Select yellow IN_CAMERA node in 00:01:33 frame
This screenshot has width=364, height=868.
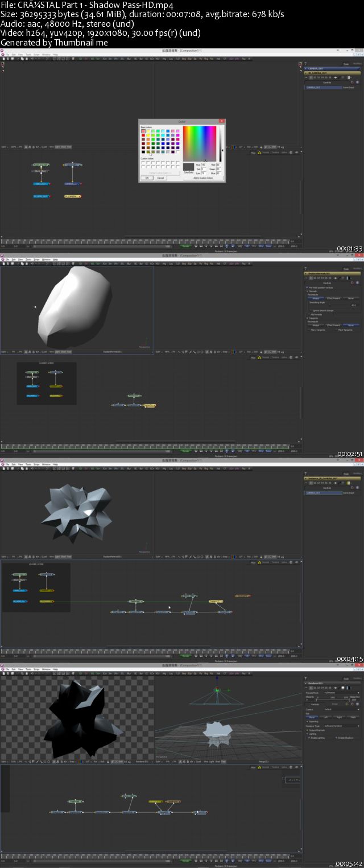tap(73, 196)
